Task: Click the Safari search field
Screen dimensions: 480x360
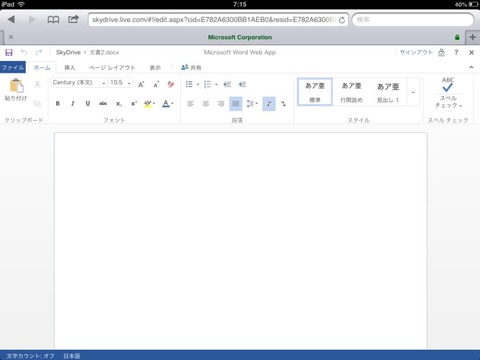Action: (413, 20)
